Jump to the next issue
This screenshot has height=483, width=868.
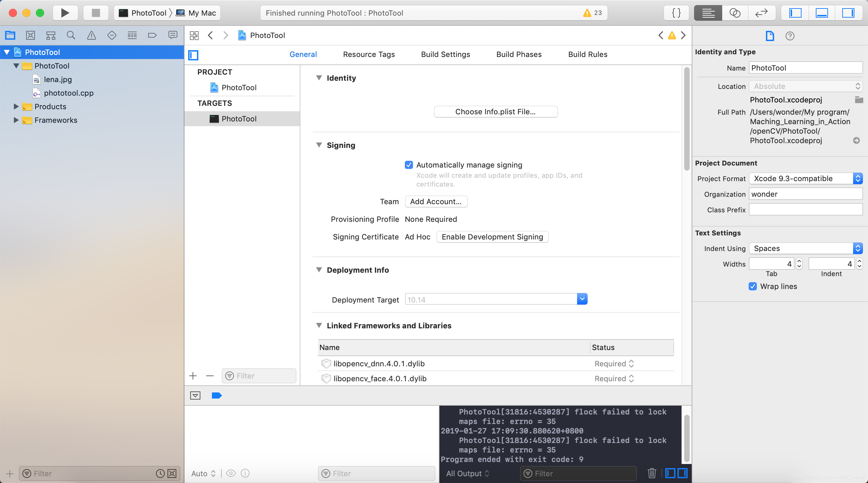[683, 35]
